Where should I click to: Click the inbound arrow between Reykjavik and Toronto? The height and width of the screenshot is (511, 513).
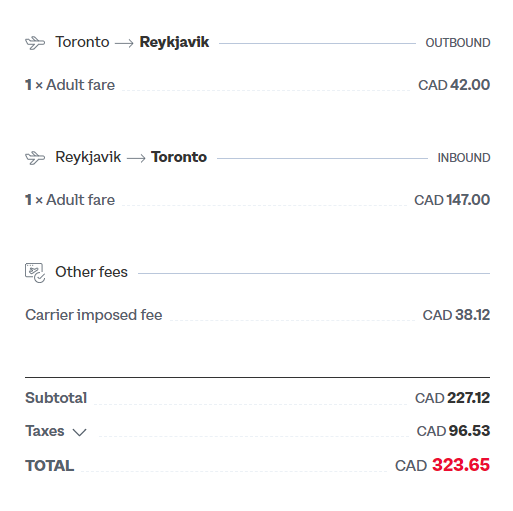(136, 158)
